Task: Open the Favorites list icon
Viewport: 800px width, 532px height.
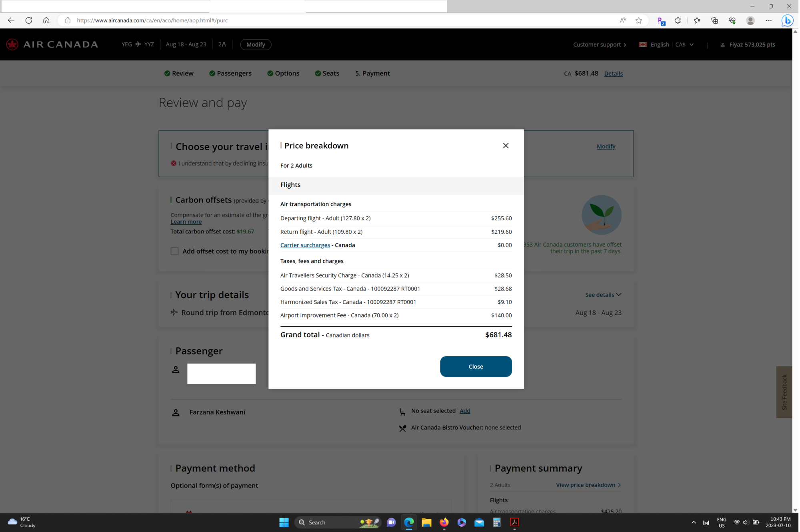Action: click(697, 20)
